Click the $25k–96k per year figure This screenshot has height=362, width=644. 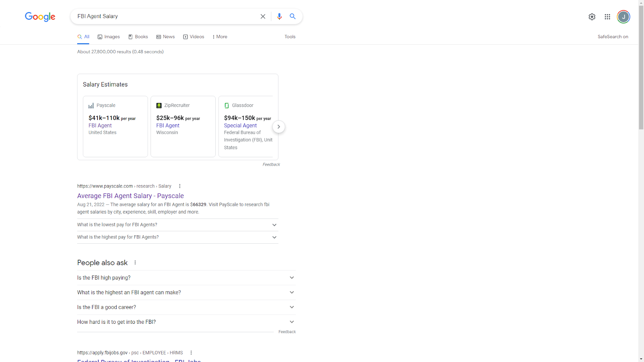pyautogui.click(x=178, y=118)
